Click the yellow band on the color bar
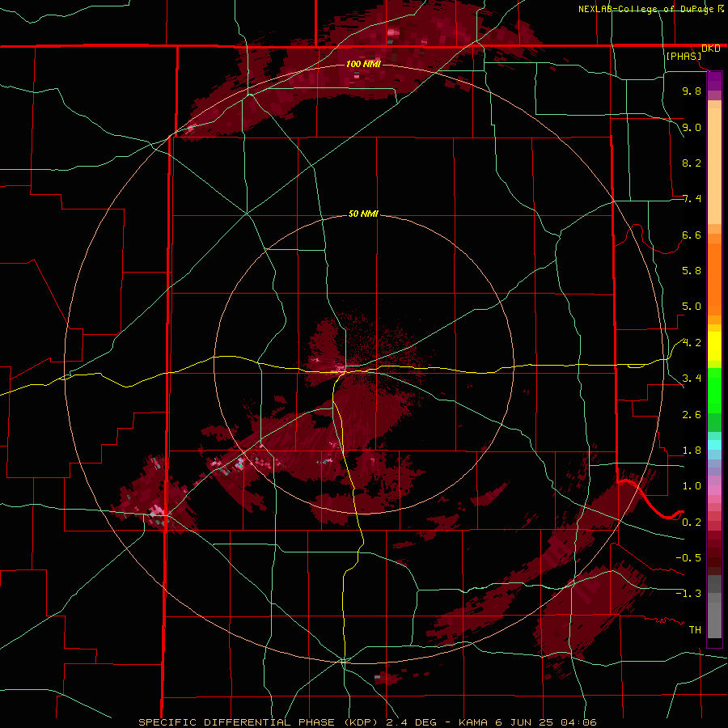 pos(714,346)
